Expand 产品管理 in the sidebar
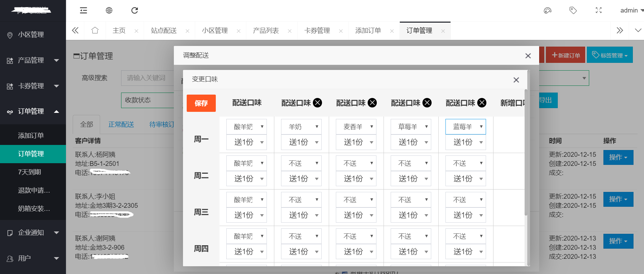 [x=33, y=60]
